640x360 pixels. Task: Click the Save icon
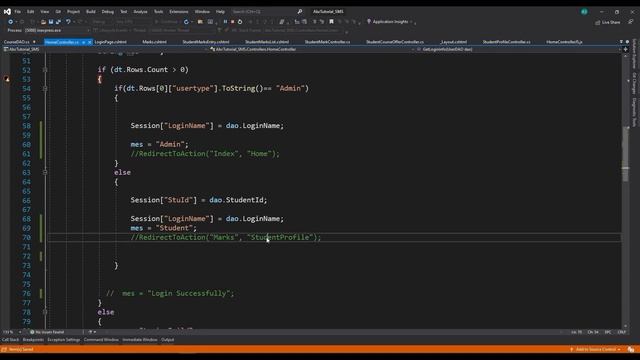(x=51, y=22)
